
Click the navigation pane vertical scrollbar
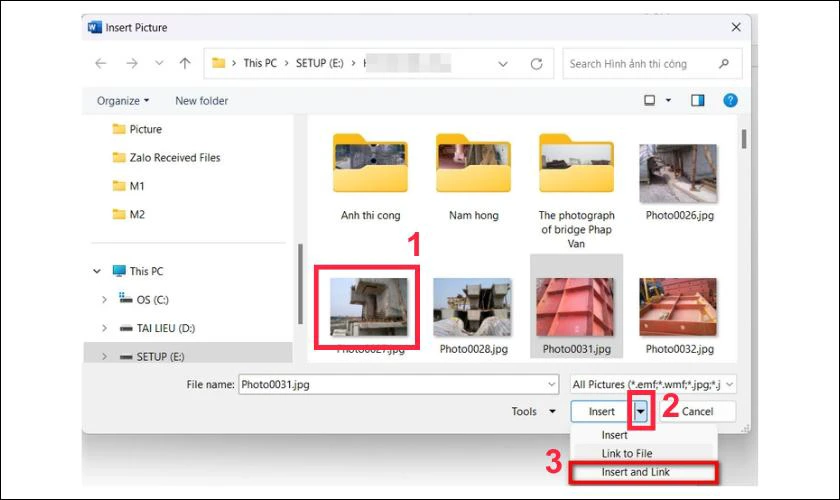pos(300,284)
